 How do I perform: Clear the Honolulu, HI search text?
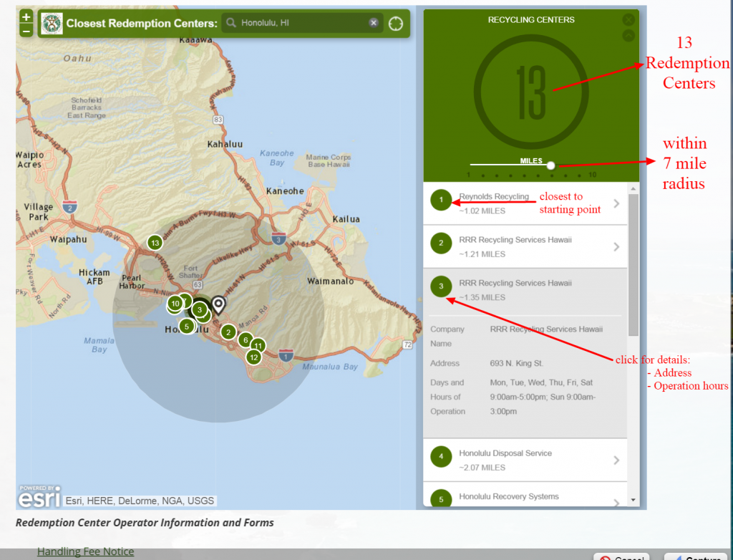point(373,22)
